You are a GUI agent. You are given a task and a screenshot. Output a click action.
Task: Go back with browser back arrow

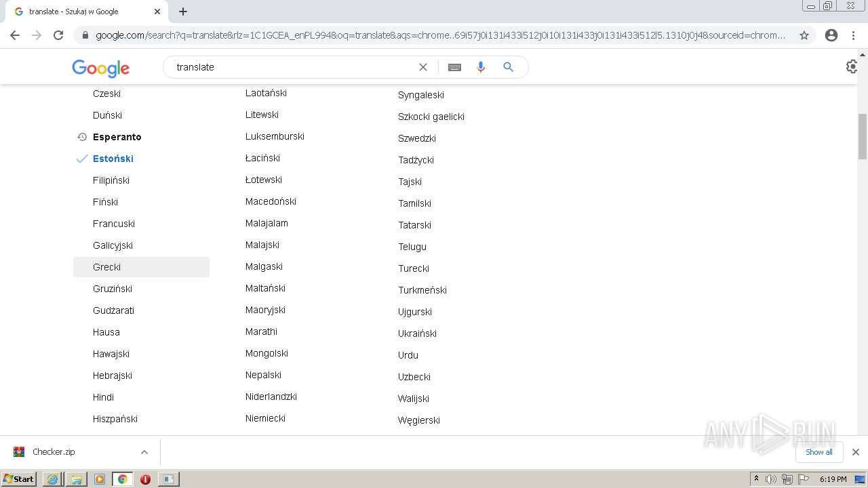(x=15, y=35)
